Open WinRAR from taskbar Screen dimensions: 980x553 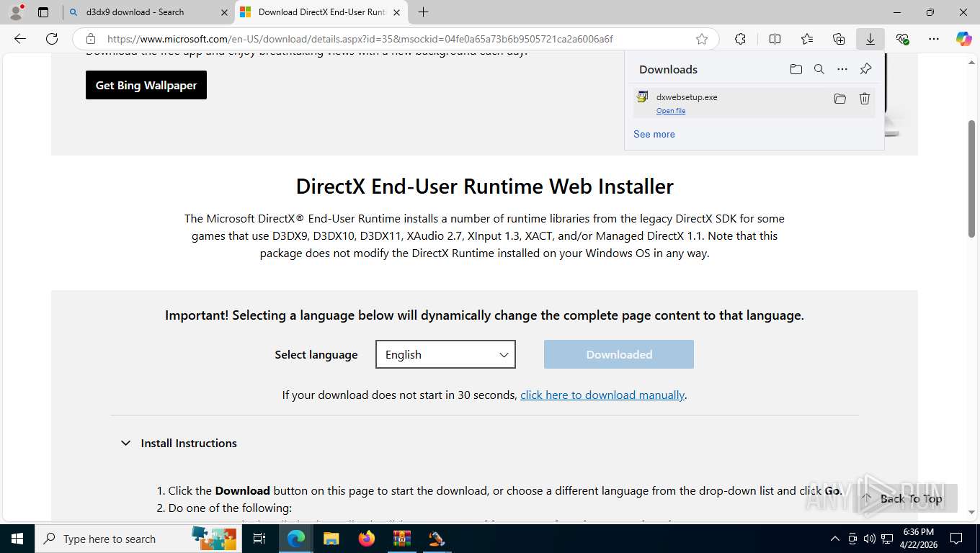pyautogui.click(x=401, y=539)
